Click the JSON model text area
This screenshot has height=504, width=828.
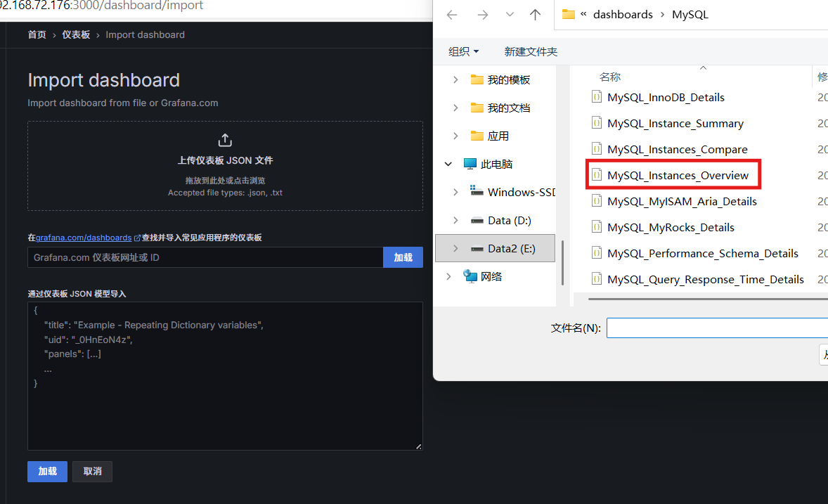(x=225, y=376)
